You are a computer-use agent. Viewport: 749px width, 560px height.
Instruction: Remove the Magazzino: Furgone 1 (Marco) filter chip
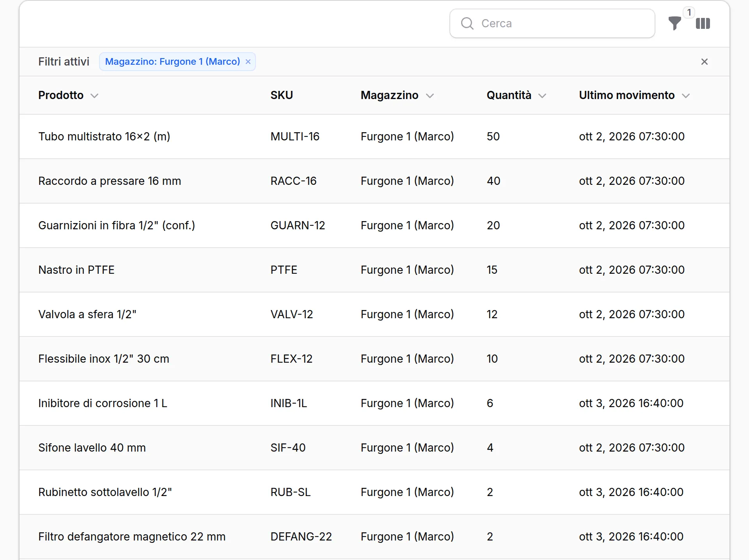pyautogui.click(x=248, y=62)
